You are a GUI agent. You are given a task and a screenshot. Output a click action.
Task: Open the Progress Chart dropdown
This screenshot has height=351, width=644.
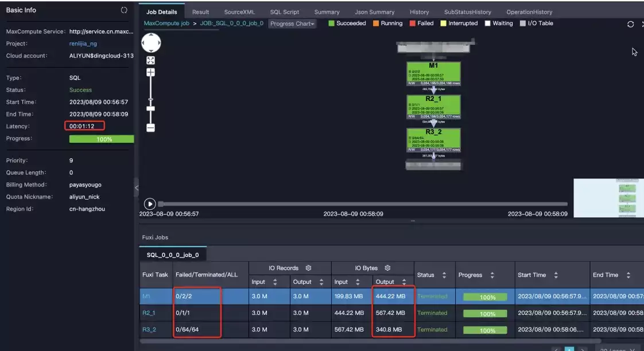pos(292,24)
